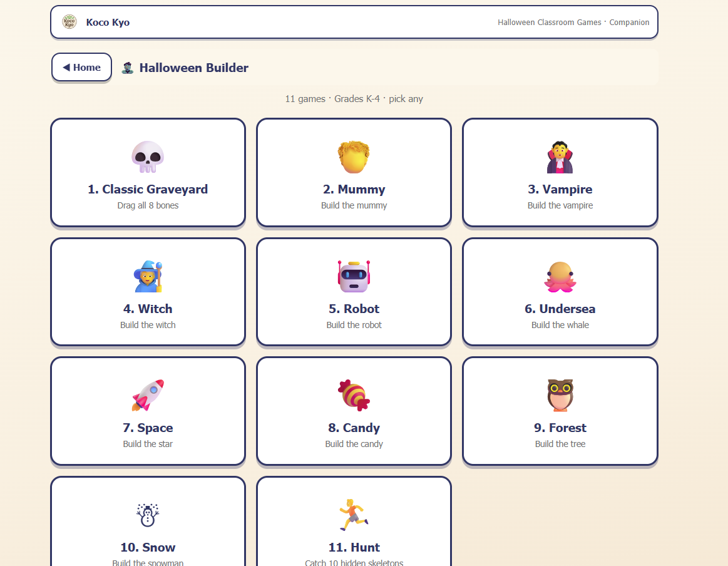Start the 11. Hunt game title
The image size is (728, 566).
354,547
